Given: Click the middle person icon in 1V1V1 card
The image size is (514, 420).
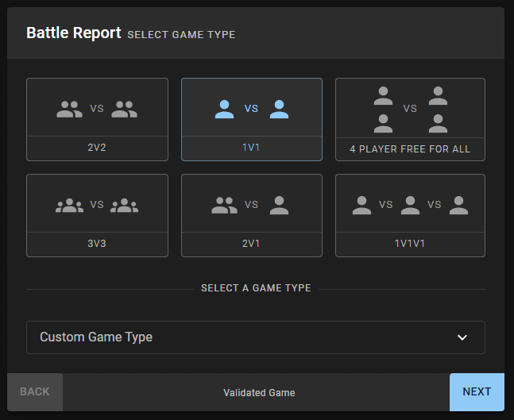Looking at the screenshot, I should (410, 206).
